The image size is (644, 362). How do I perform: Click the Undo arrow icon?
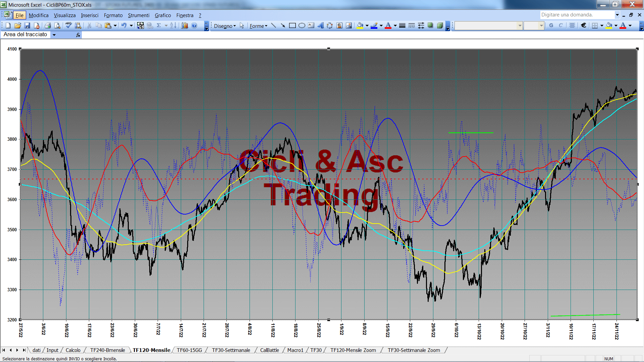pyautogui.click(x=124, y=25)
